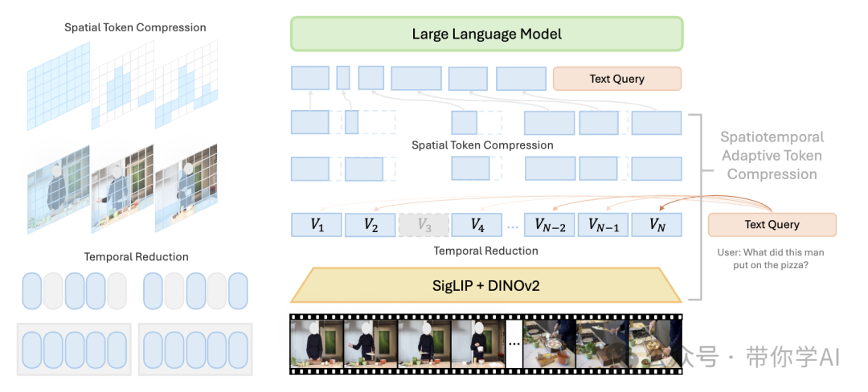Select the V2 frame token box
The height and width of the screenshot is (392, 868).
click(x=370, y=224)
